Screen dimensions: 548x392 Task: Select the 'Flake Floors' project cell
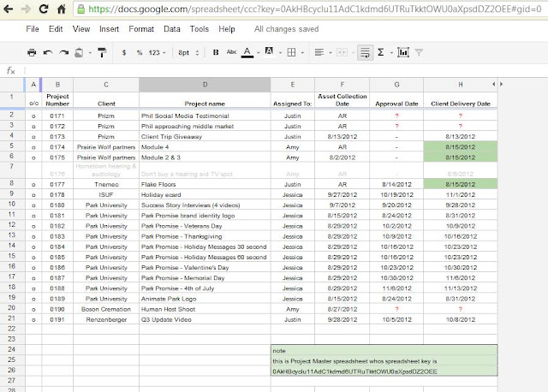pos(205,184)
